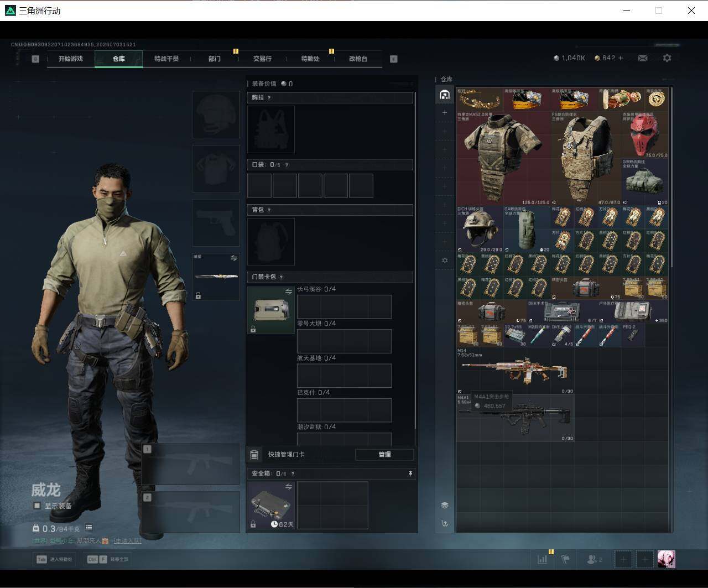Viewport: 708px width, 588px height.
Task: Select the DEX手术包 surgical kit item
Action: pos(563,312)
